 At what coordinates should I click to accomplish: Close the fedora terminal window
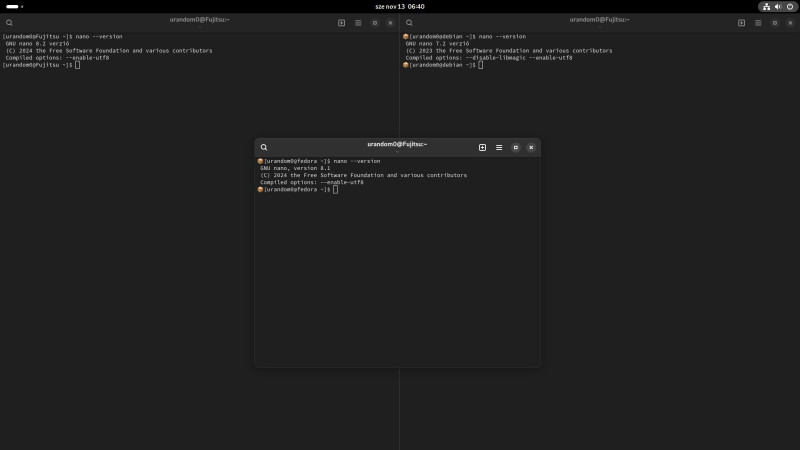(531, 147)
